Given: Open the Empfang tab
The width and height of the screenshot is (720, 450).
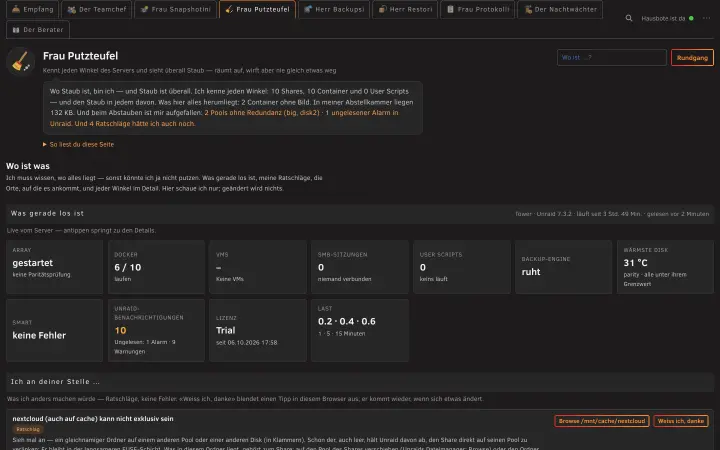Looking at the screenshot, I should 32,9.
